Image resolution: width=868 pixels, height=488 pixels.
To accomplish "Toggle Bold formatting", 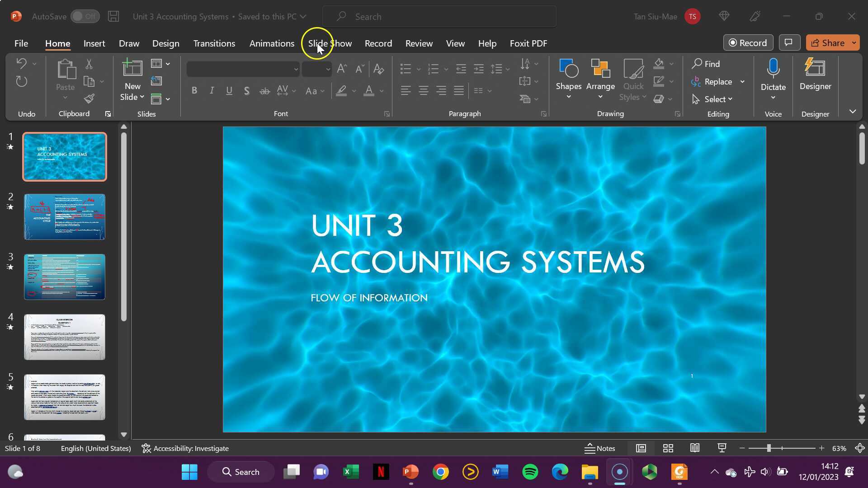I will [x=194, y=90].
